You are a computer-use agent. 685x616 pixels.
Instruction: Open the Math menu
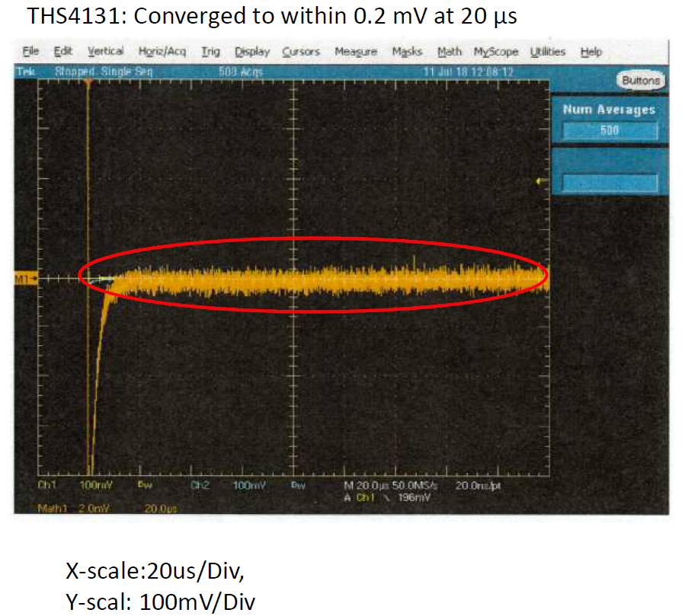(450, 52)
